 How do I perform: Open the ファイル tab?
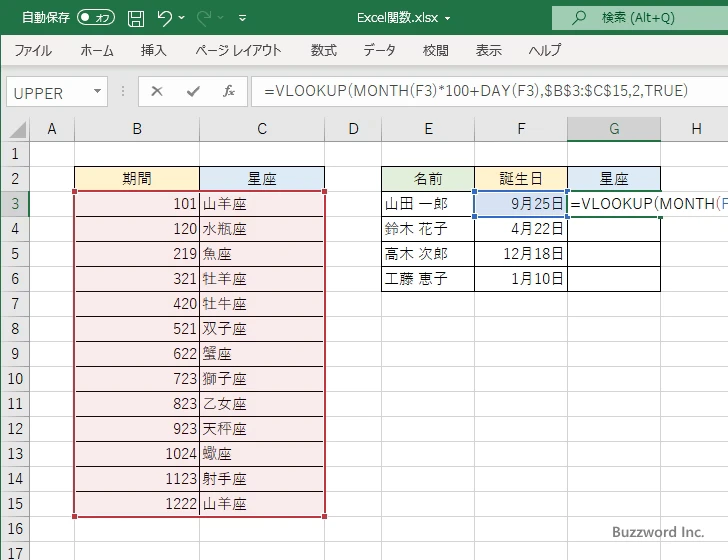[33, 50]
